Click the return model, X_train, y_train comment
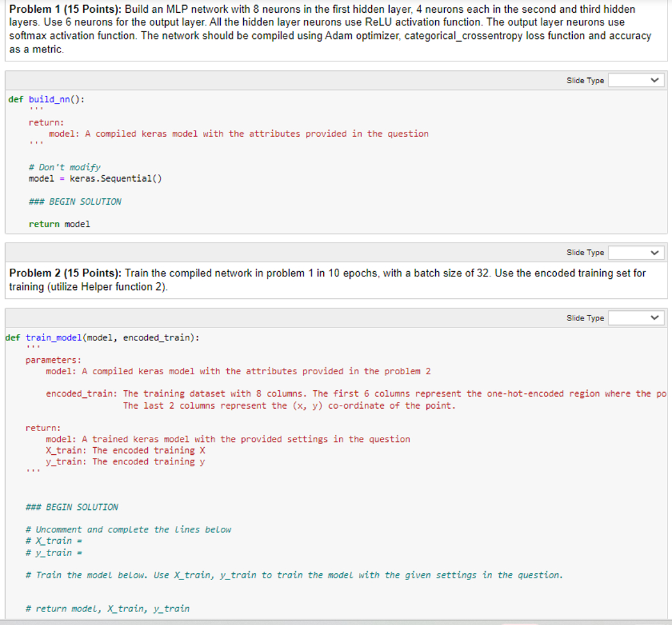 tap(106, 608)
